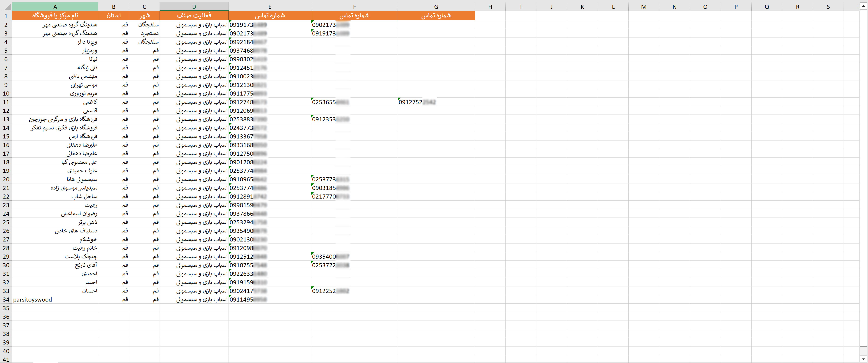Select cell 'آقای نارنج'
This screenshot has height=363, width=868.
pos(55,265)
